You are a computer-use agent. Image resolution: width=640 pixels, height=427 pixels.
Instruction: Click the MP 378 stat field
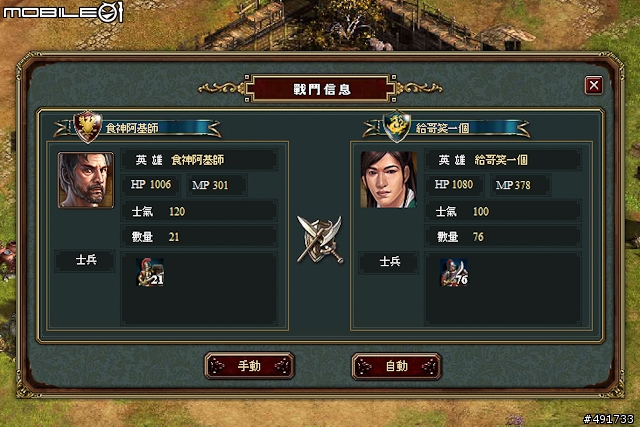point(520,185)
